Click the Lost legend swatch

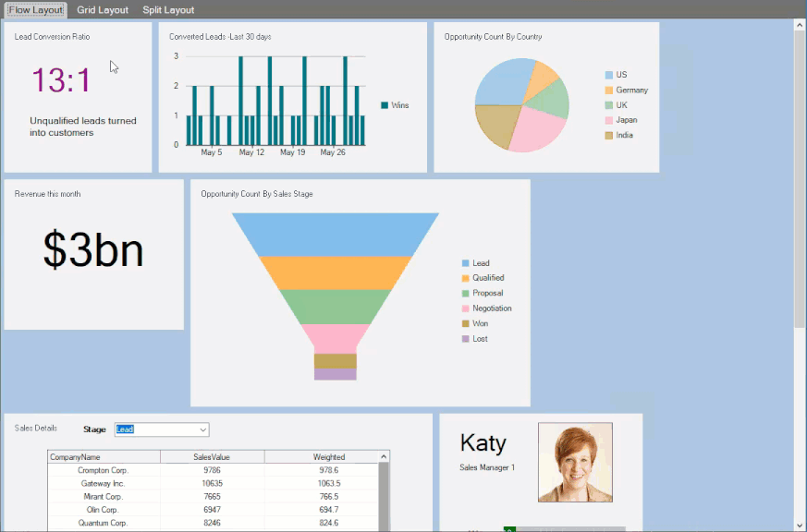[x=465, y=339]
